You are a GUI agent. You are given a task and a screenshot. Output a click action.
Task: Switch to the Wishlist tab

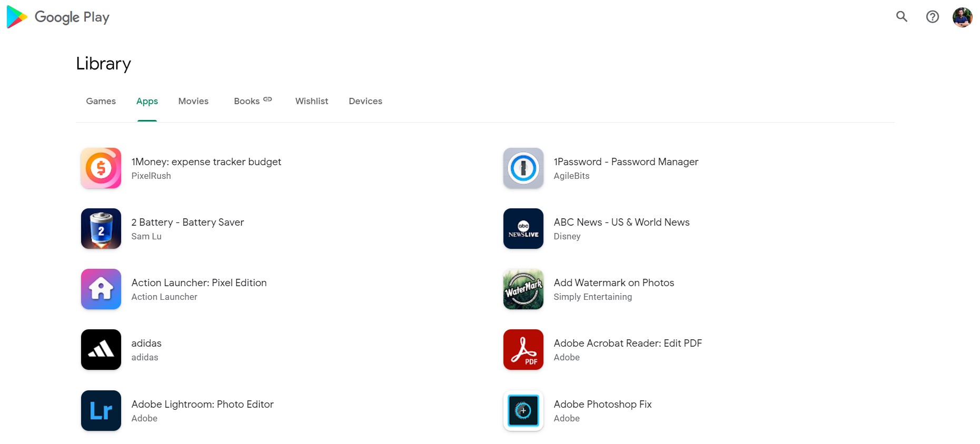(x=311, y=101)
